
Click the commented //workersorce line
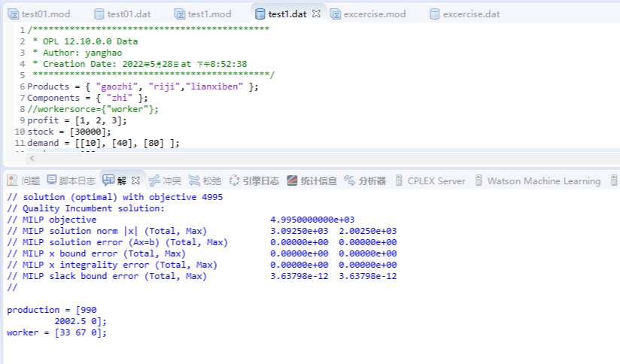coord(93,109)
